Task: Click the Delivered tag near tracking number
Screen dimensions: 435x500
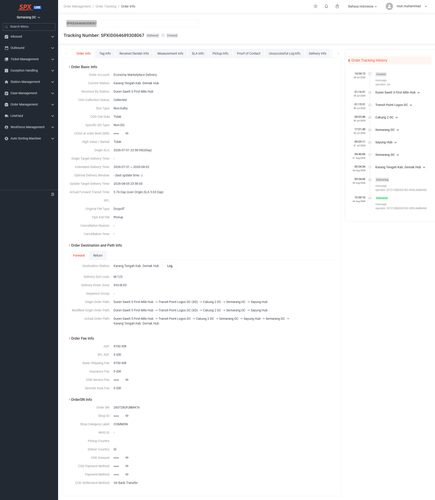Action: pyautogui.click(x=152, y=35)
